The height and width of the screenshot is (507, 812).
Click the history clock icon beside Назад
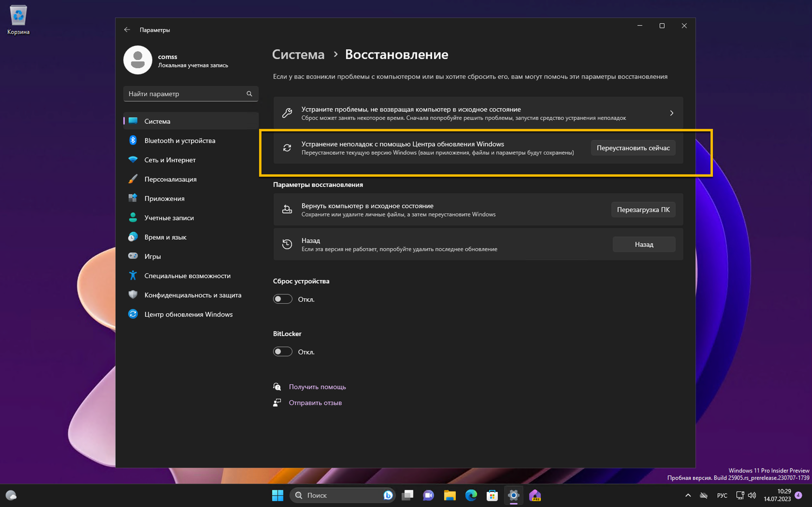click(x=287, y=245)
